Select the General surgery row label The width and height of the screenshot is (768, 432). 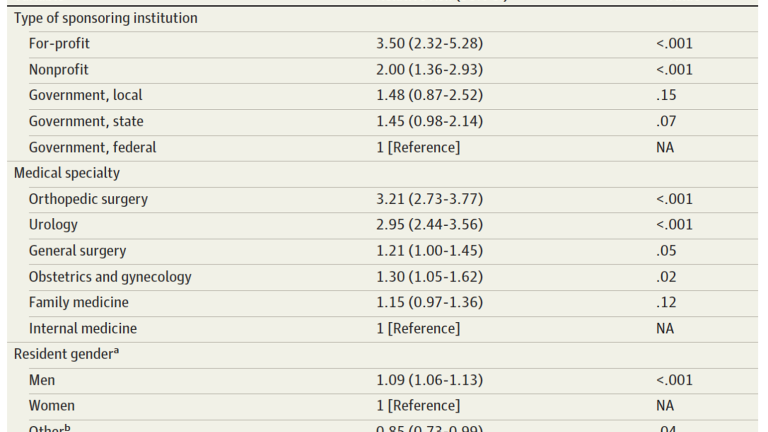[77, 251]
